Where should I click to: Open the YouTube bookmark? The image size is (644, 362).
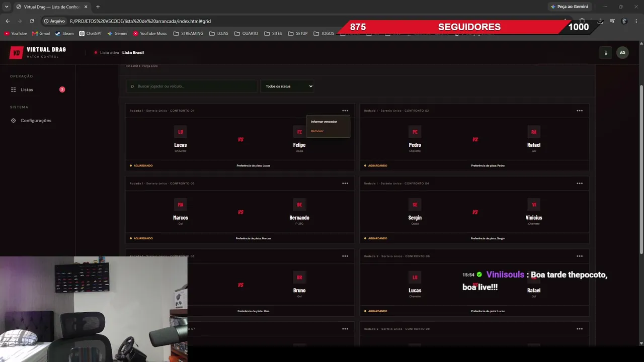(x=16, y=34)
